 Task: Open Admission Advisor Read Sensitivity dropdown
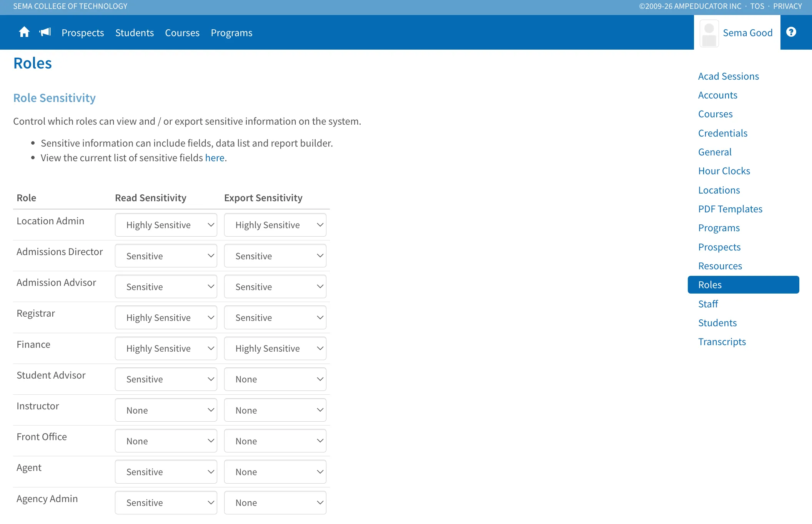point(166,287)
